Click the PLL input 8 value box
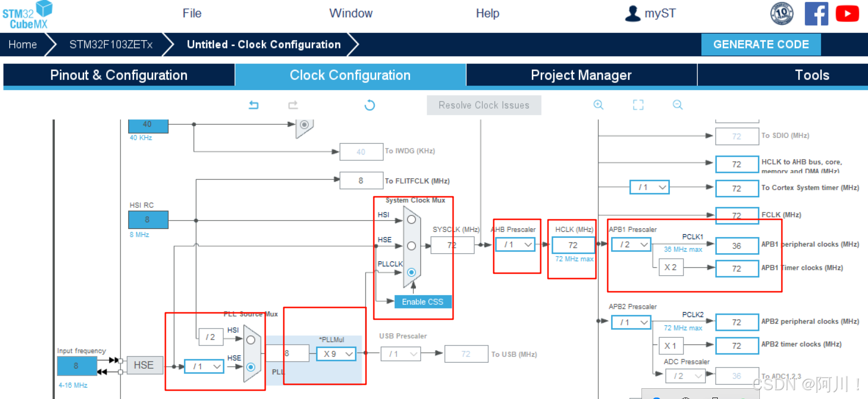The width and height of the screenshot is (868, 399). coord(287,353)
